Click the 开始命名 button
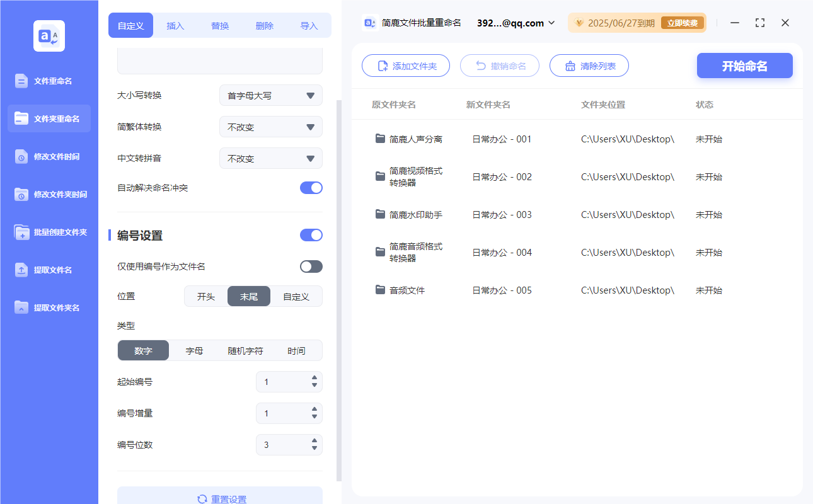The image size is (813, 504). pos(744,66)
